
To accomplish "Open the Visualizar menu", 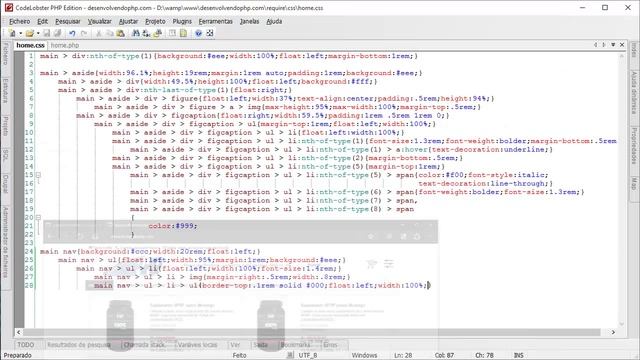I will [x=100, y=21].
